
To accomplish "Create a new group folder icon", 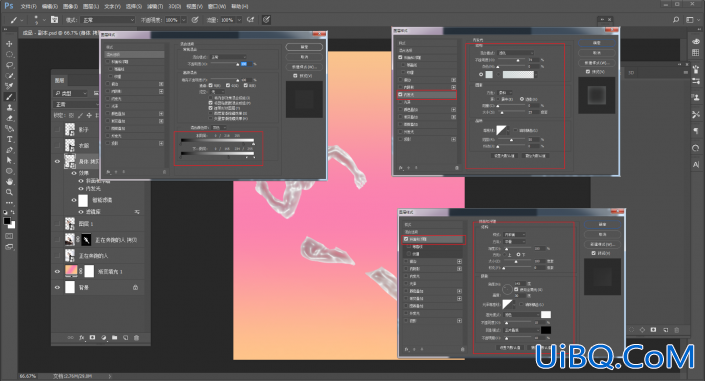I will (115, 337).
